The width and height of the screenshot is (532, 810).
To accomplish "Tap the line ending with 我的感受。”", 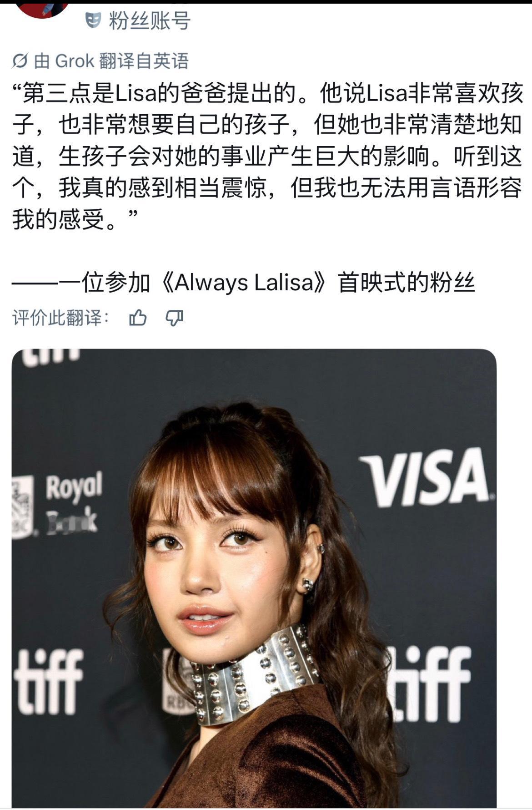I will pos(75,219).
